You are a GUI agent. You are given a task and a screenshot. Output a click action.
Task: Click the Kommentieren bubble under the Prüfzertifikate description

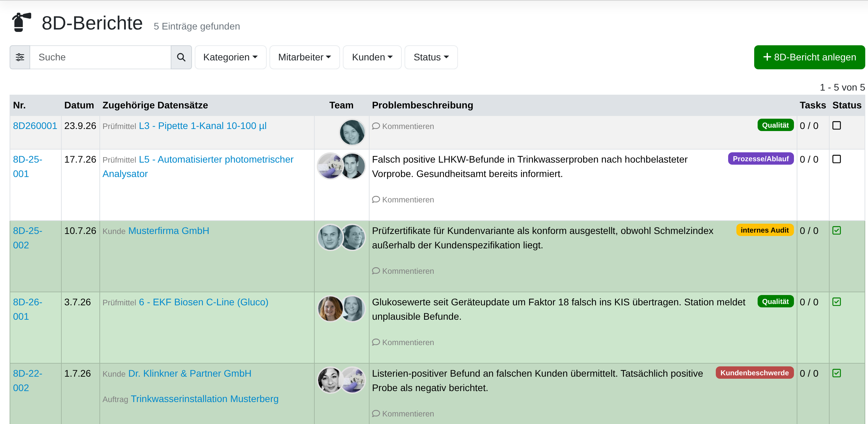pyautogui.click(x=376, y=271)
